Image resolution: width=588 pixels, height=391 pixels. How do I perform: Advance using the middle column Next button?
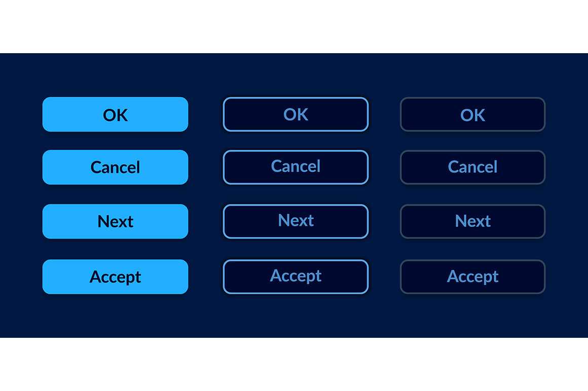296,221
